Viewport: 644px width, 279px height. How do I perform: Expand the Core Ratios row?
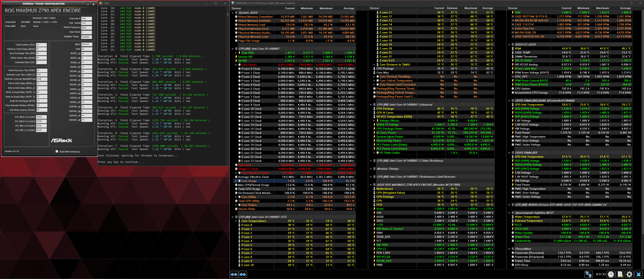pos(236,205)
